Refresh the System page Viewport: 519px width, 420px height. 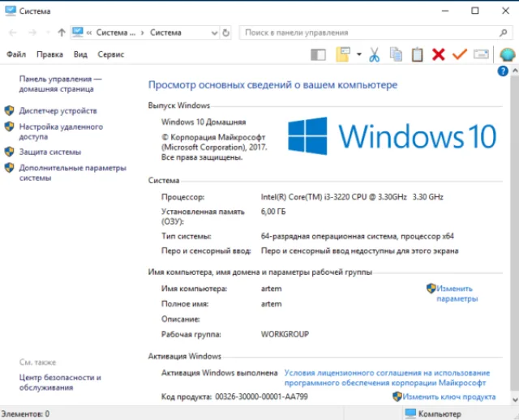point(225,32)
